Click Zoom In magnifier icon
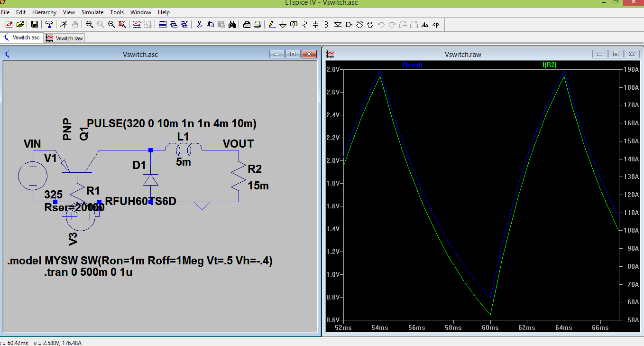 [x=90, y=24]
